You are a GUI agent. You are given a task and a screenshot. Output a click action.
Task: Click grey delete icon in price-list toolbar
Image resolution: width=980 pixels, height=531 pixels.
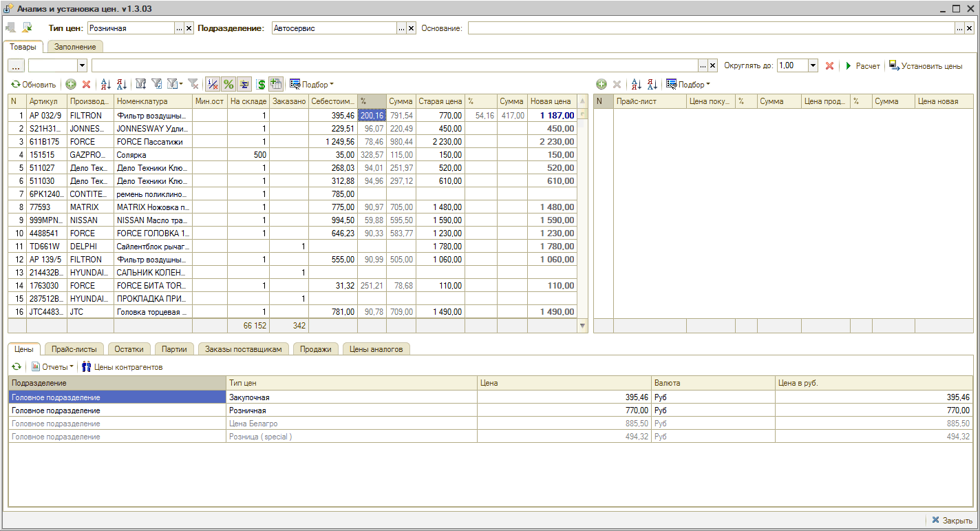617,85
